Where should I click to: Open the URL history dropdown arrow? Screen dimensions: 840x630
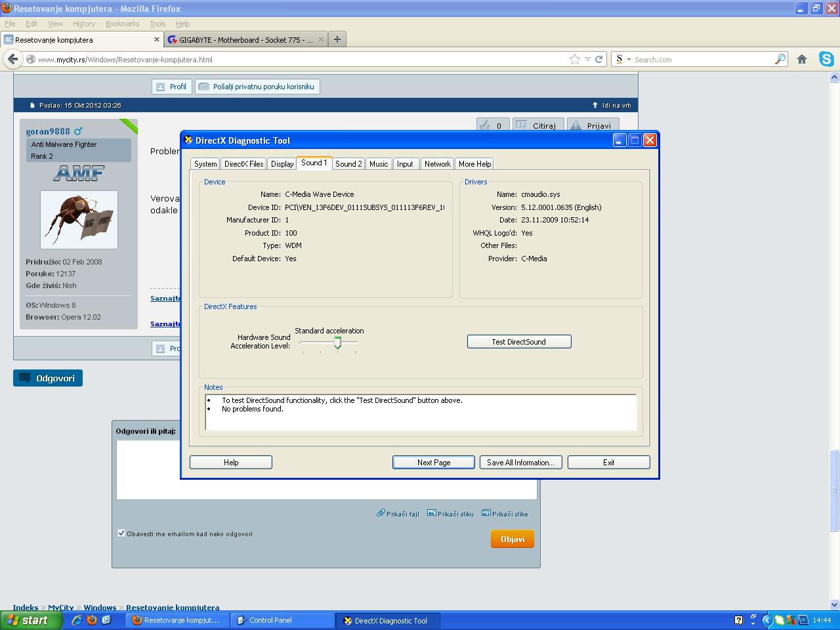click(587, 59)
